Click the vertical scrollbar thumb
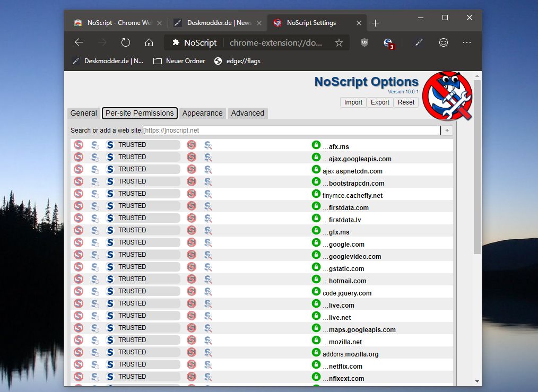 point(478,167)
